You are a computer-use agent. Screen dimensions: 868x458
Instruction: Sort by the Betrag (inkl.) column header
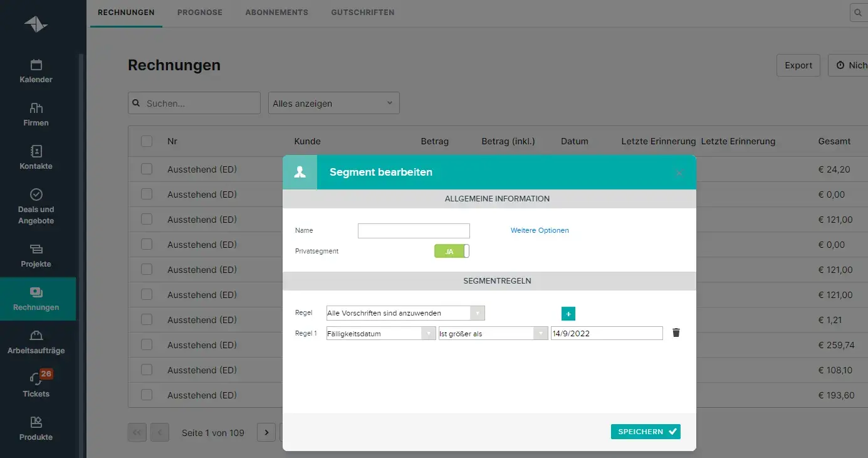[x=508, y=141]
